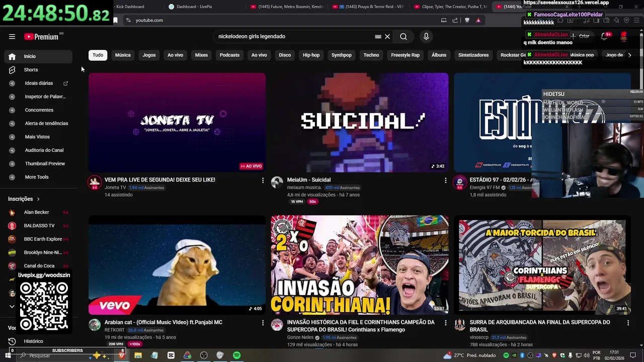Go to Início in the sidebar
The image size is (644, 362).
[38, 56]
